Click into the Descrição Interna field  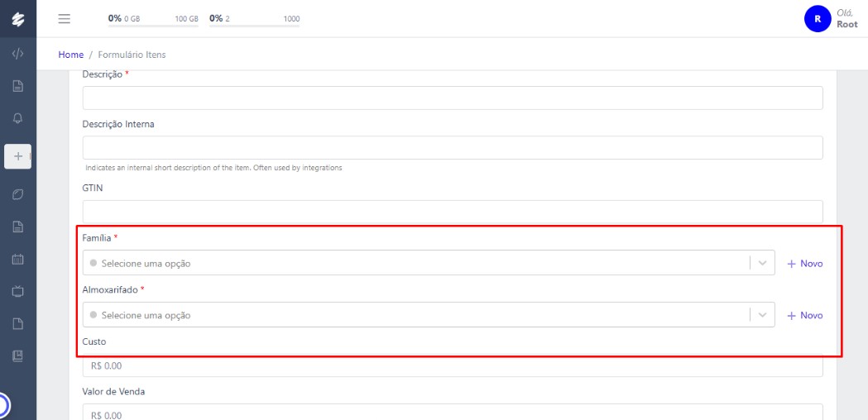coord(452,147)
